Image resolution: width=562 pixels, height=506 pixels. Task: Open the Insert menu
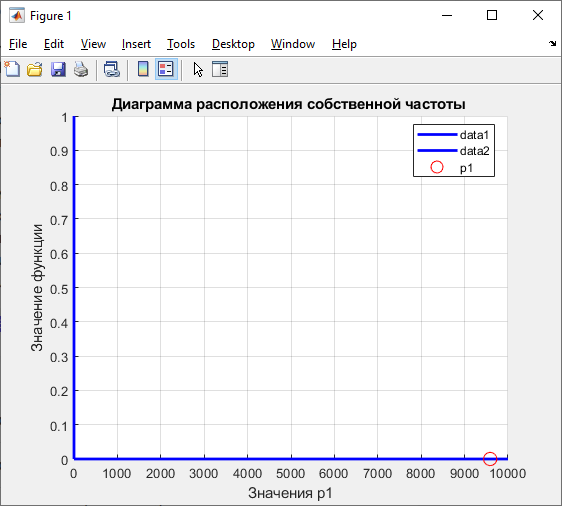tap(136, 44)
